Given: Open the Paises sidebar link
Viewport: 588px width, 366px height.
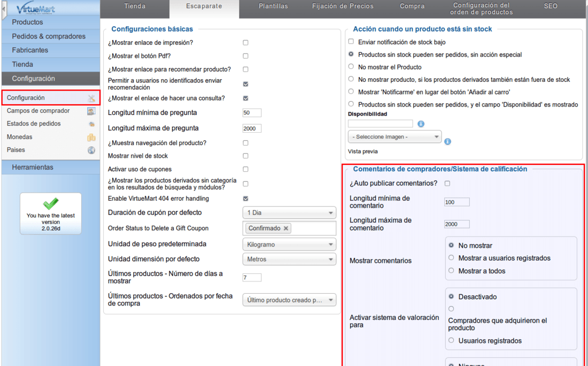Looking at the screenshot, I should pyautogui.click(x=16, y=150).
